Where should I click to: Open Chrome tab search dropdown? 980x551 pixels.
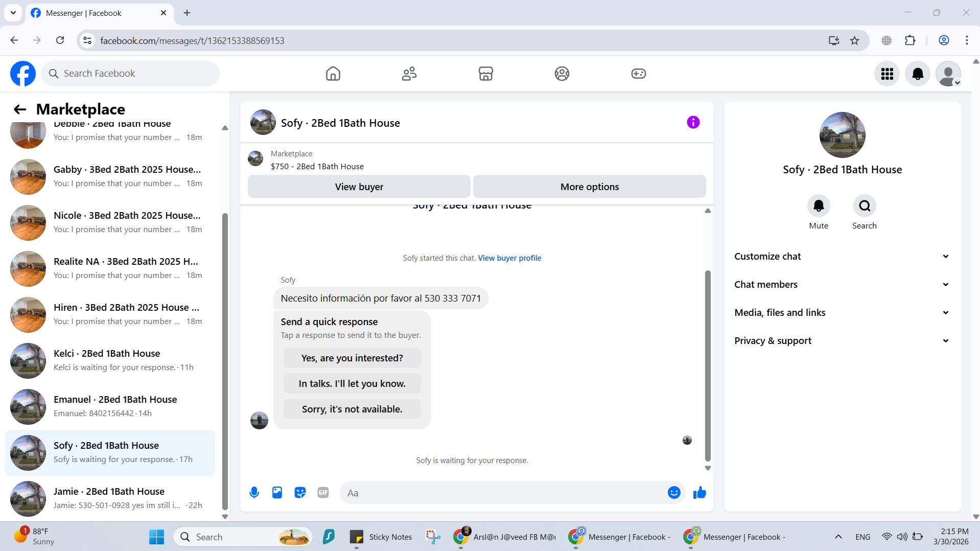pos(13,13)
